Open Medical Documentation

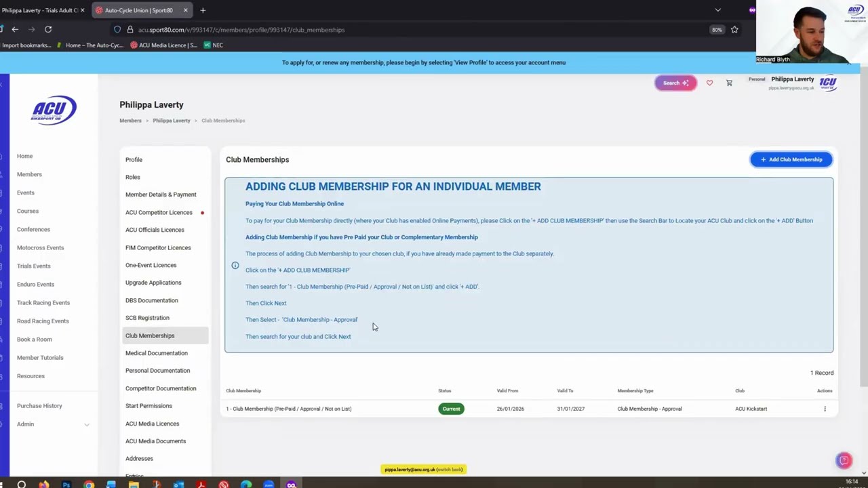coord(156,353)
